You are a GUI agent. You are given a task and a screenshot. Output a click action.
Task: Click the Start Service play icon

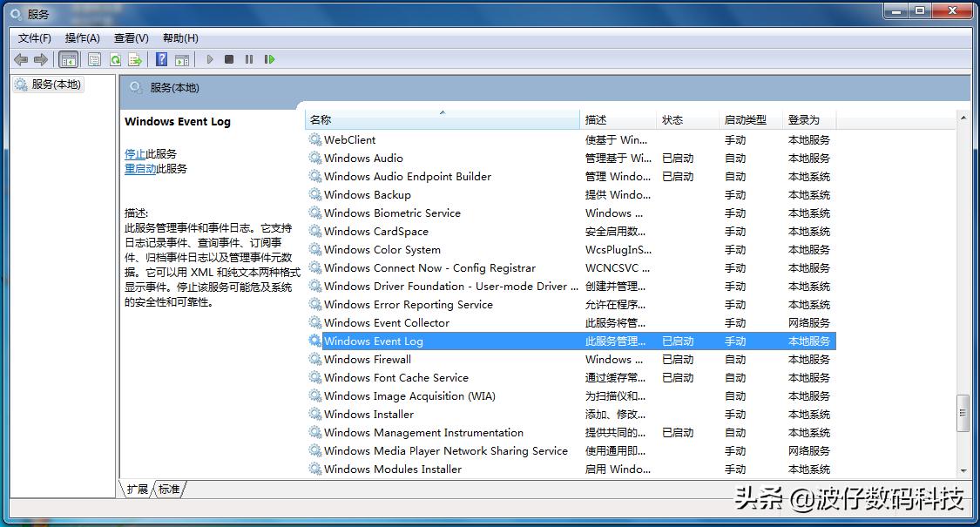210,59
